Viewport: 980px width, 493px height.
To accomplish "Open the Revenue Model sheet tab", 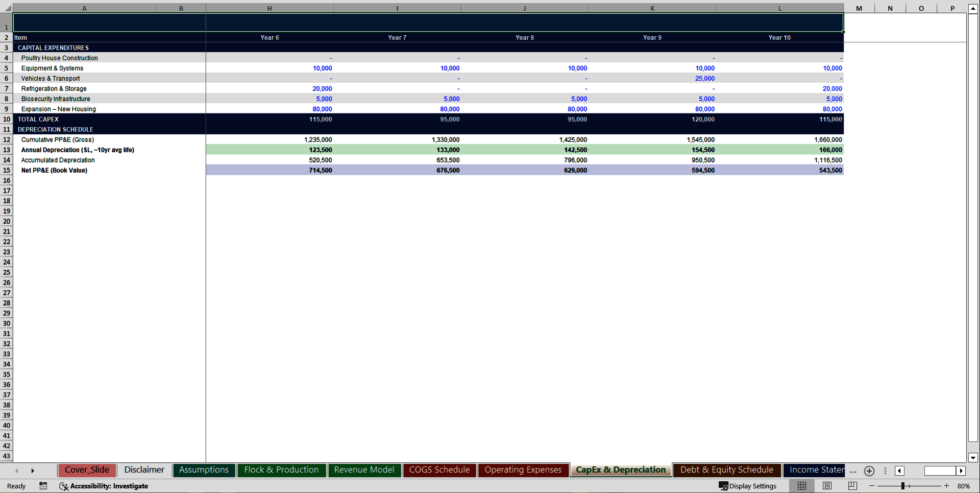I will click(x=364, y=469).
